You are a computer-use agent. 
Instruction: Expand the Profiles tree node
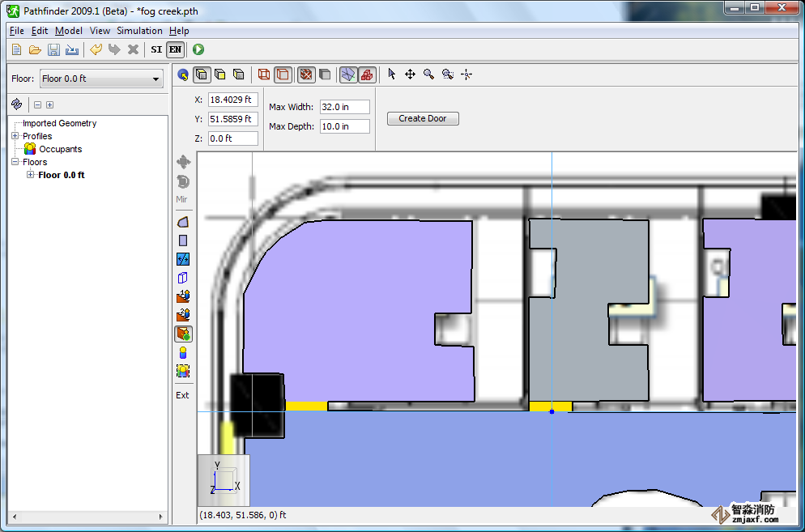15,136
